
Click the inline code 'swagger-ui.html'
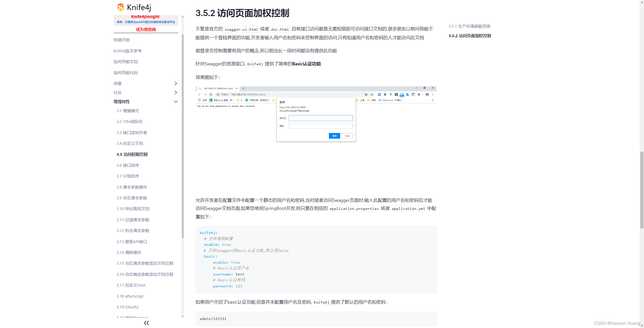241,29
